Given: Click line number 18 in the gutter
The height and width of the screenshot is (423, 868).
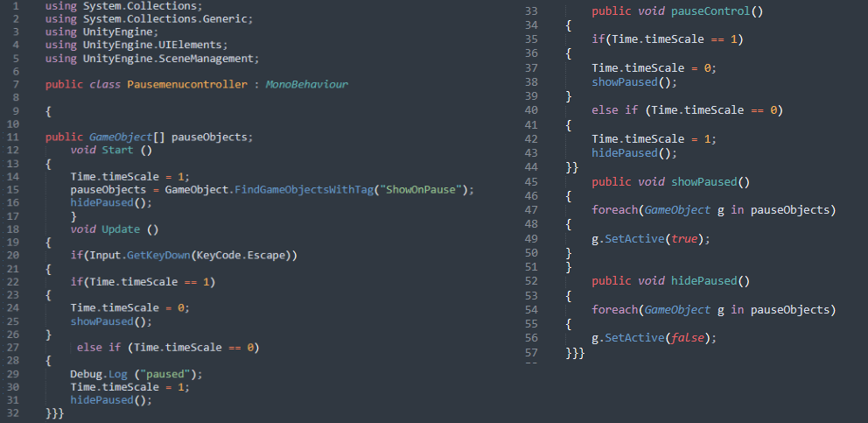Looking at the screenshot, I should tap(13, 229).
